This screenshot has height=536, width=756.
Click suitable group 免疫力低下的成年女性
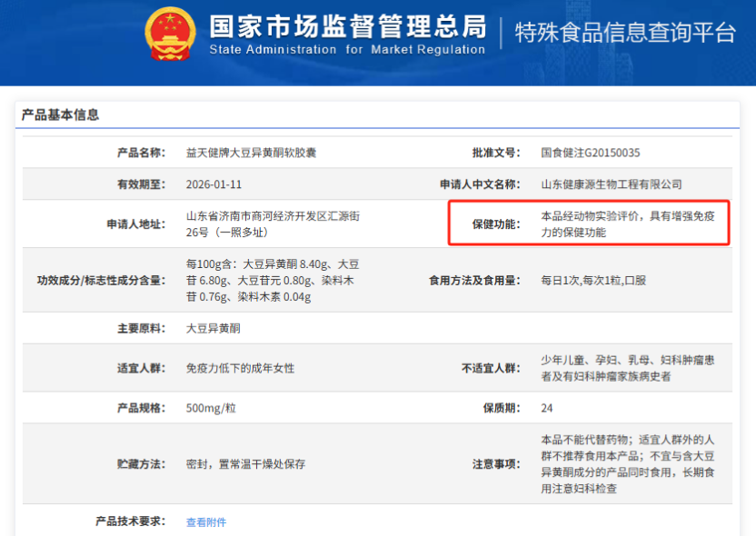(240, 368)
